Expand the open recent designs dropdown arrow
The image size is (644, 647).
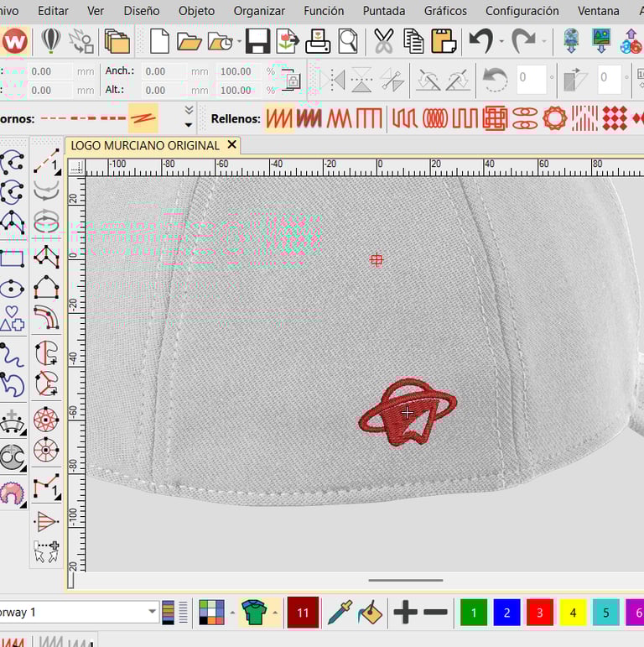[240, 41]
